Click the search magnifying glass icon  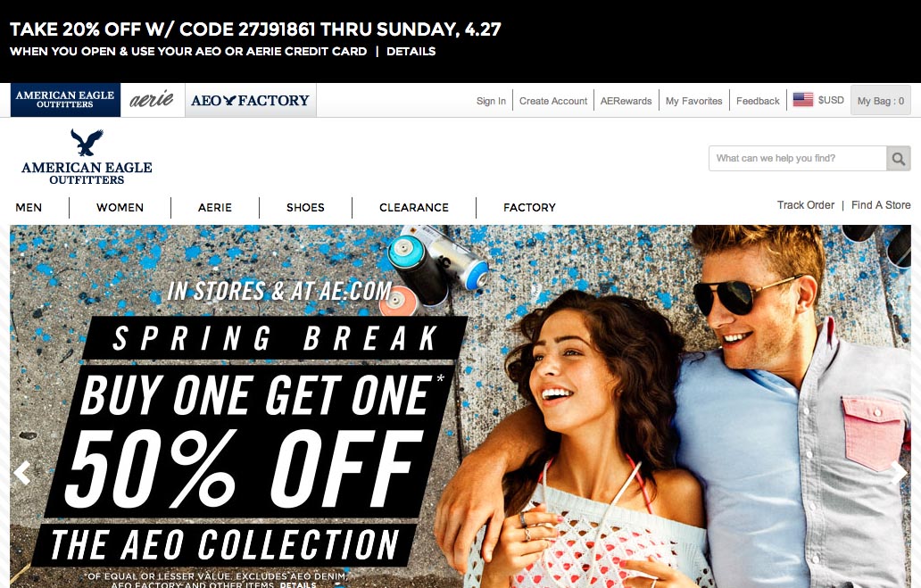pyautogui.click(x=898, y=159)
